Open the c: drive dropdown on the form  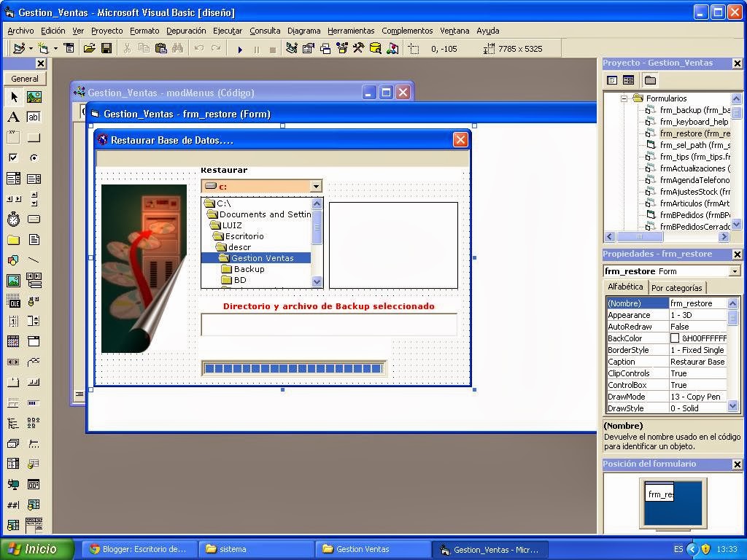click(316, 186)
